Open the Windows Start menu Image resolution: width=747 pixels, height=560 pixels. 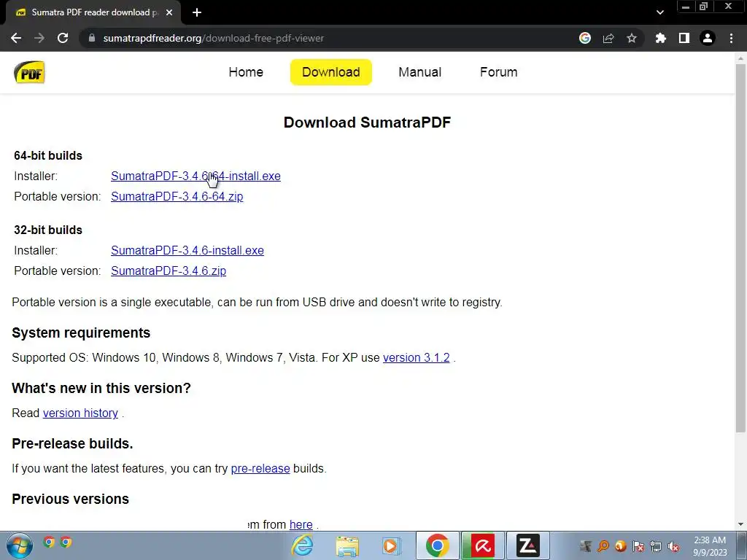click(x=20, y=545)
